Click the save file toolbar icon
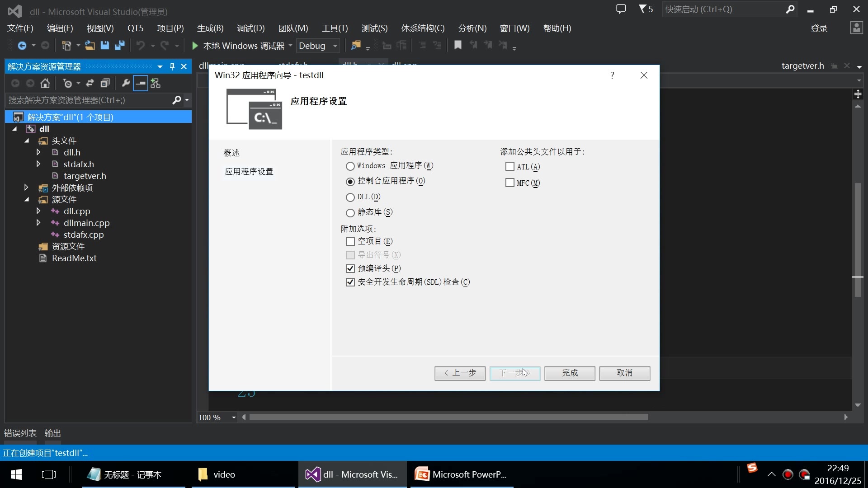Screen dimensions: 868x488 [105, 46]
